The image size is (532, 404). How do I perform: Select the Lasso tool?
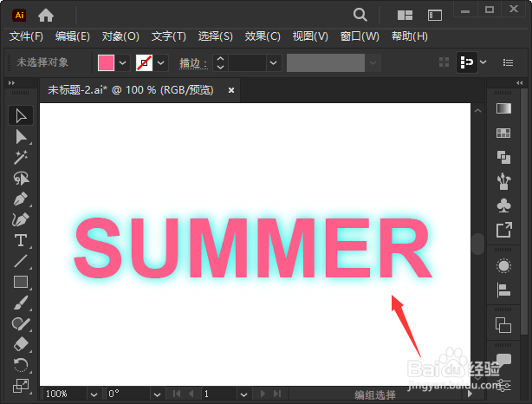point(21,179)
